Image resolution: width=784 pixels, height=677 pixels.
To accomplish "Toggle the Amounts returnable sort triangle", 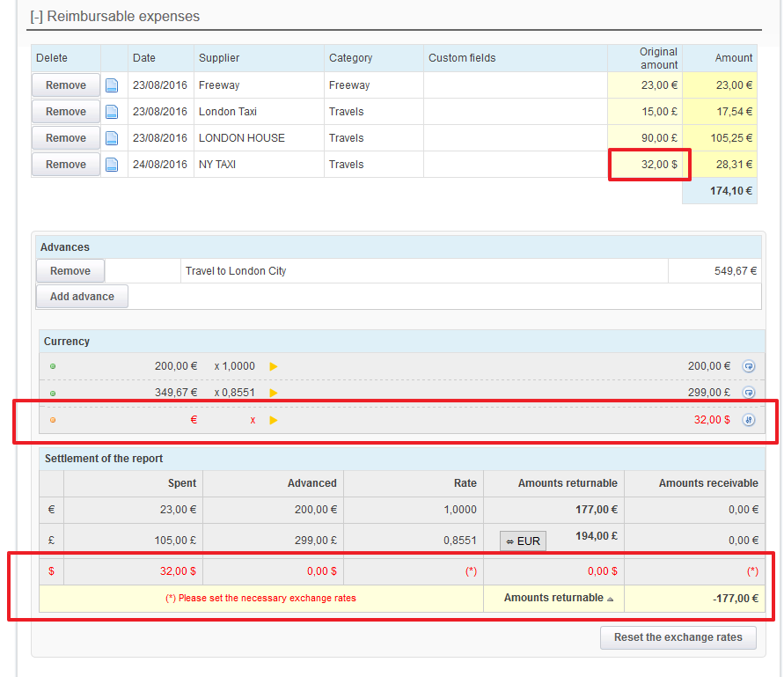I will (x=610, y=599).
